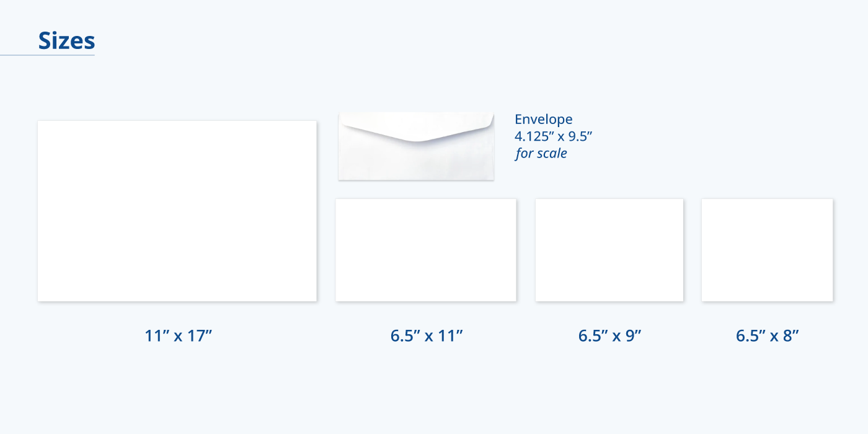Screen dimensions: 868x434
Task: Select the smallest 6.5" x 8" sheet
Action: [x=767, y=250]
